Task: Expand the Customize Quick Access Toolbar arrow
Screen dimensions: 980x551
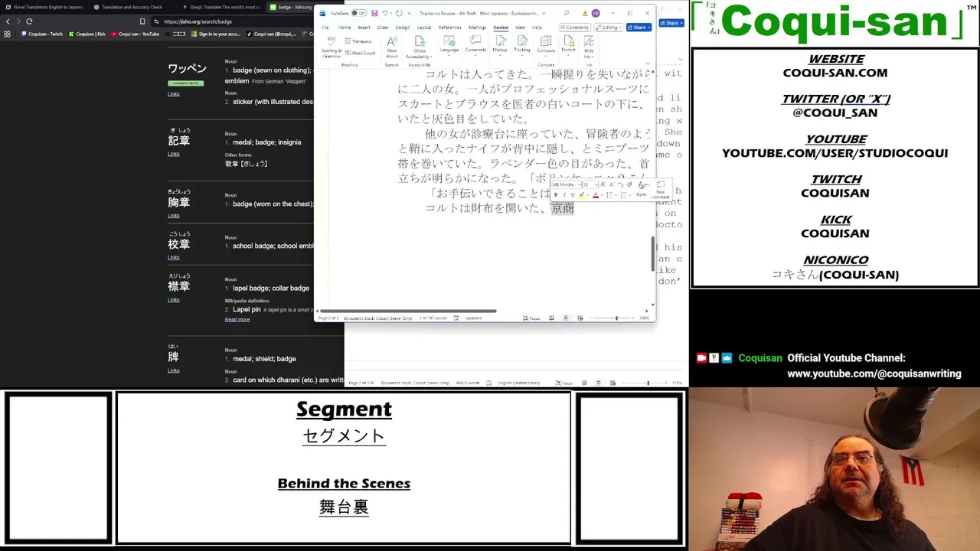Action: click(x=409, y=13)
